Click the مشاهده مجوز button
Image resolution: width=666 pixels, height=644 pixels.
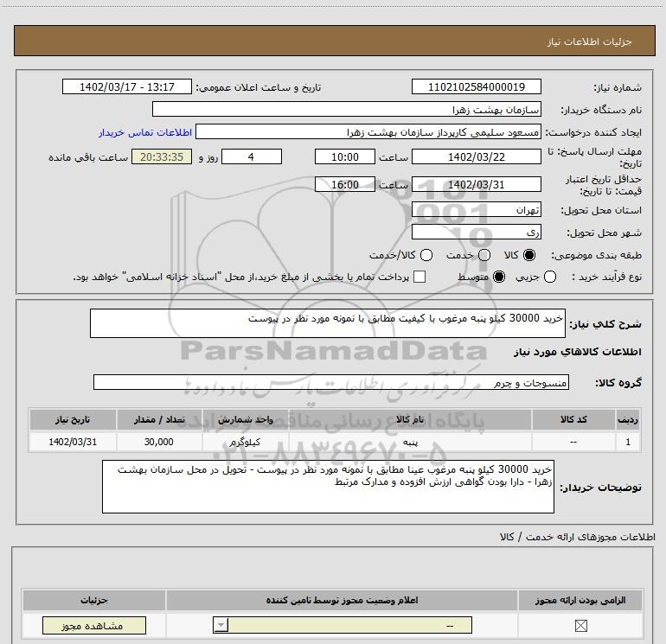[94, 625]
